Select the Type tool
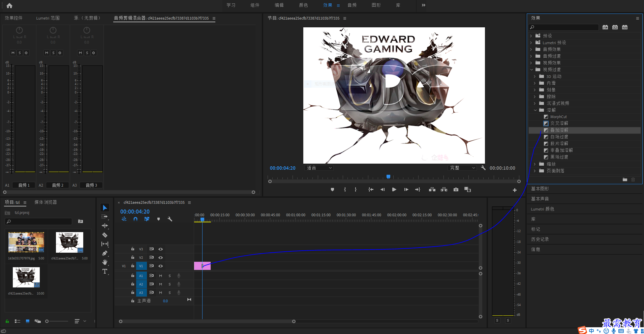This screenshot has width=644, height=334. 105,271
